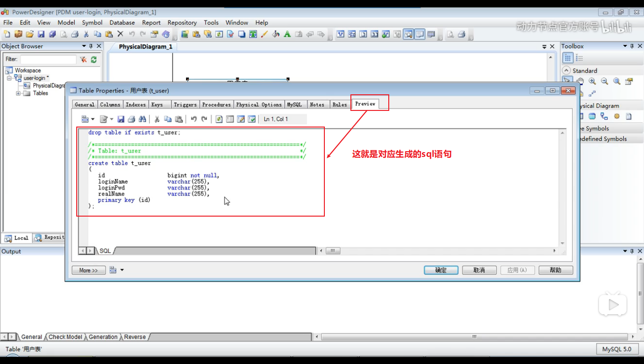Click the fill color bucket icon in main toolbar
The height and width of the screenshot is (364, 644).
[x=276, y=34]
